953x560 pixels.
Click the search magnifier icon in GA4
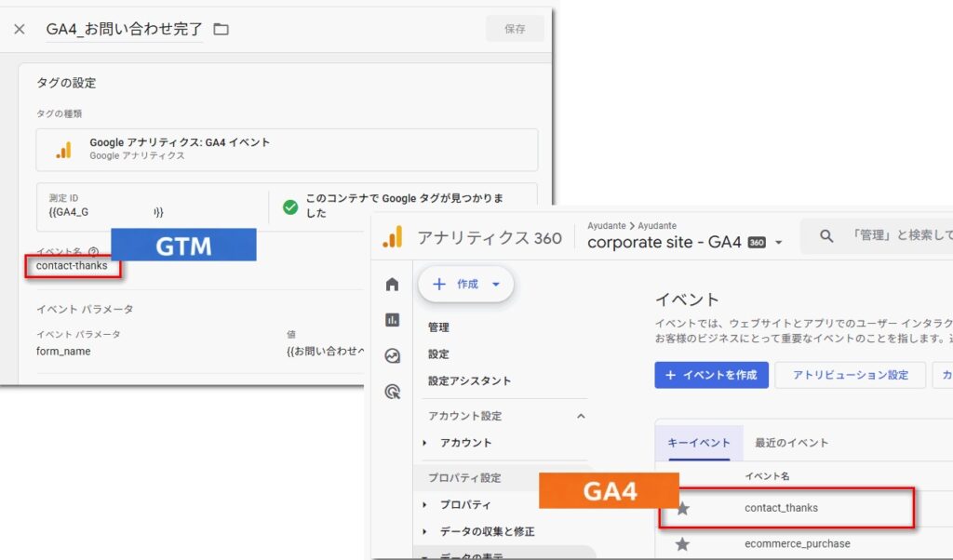[x=826, y=237]
